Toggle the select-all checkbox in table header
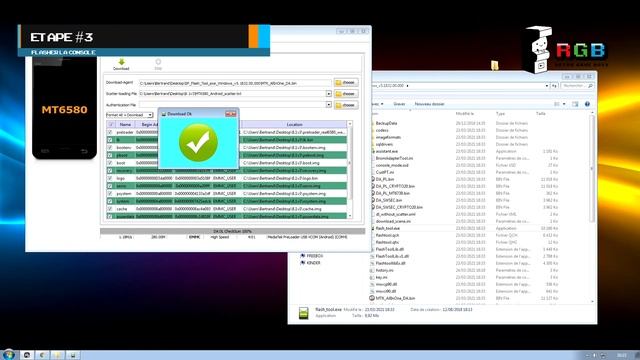This screenshot has width=640, height=360. pyautogui.click(x=110, y=124)
